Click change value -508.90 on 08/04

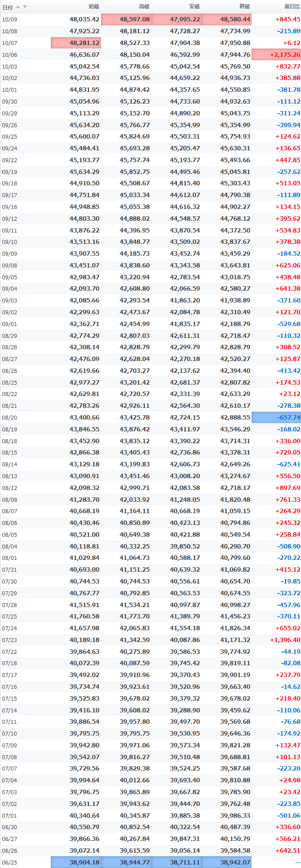point(289,546)
